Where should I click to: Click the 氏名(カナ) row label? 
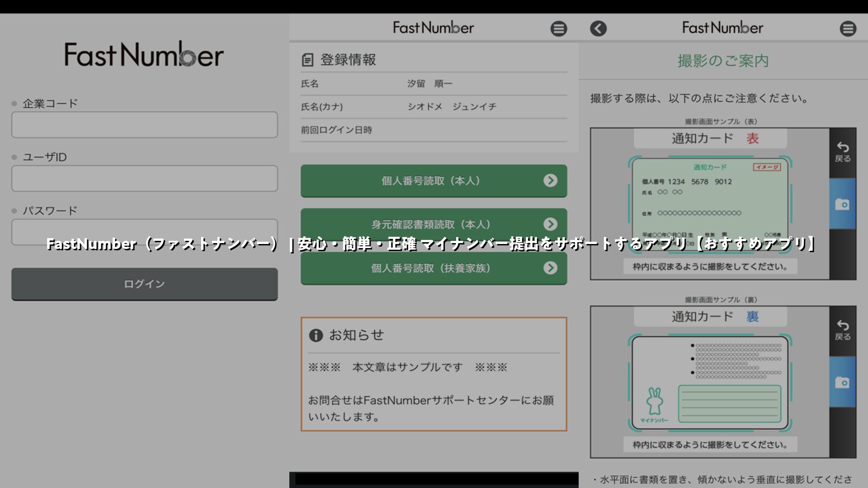coord(322,107)
